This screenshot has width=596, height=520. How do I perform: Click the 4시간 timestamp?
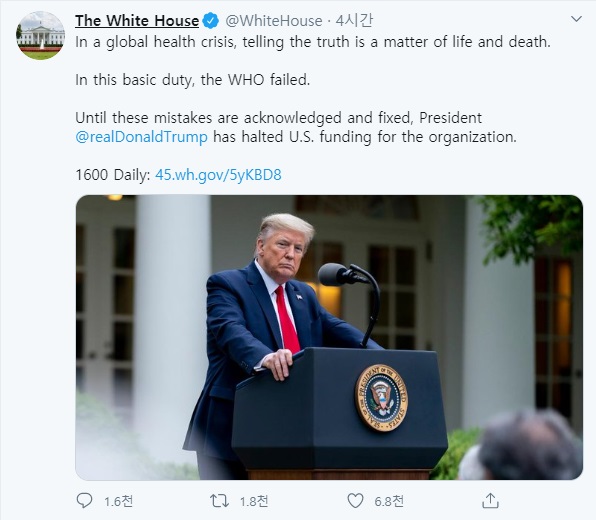[354, 21]
